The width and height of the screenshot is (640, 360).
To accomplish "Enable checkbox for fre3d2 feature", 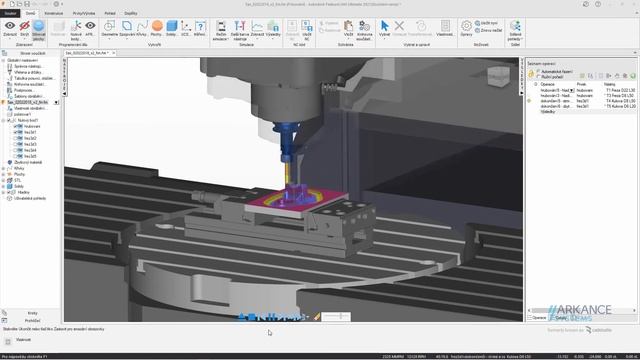I will (15, 138).
